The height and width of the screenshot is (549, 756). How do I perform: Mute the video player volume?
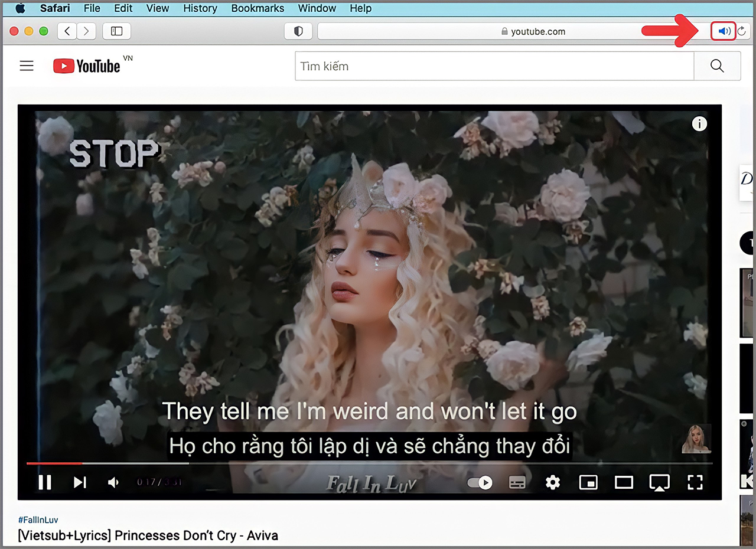coord(114,482)
